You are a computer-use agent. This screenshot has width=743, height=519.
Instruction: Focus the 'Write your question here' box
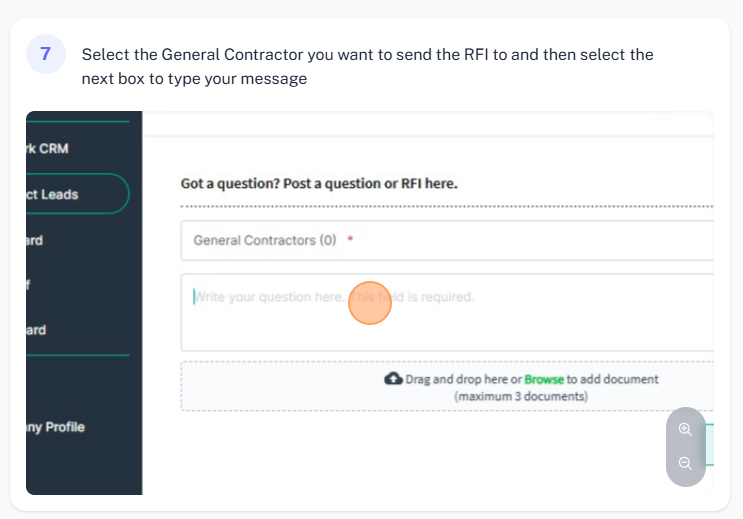click(447, 312)
